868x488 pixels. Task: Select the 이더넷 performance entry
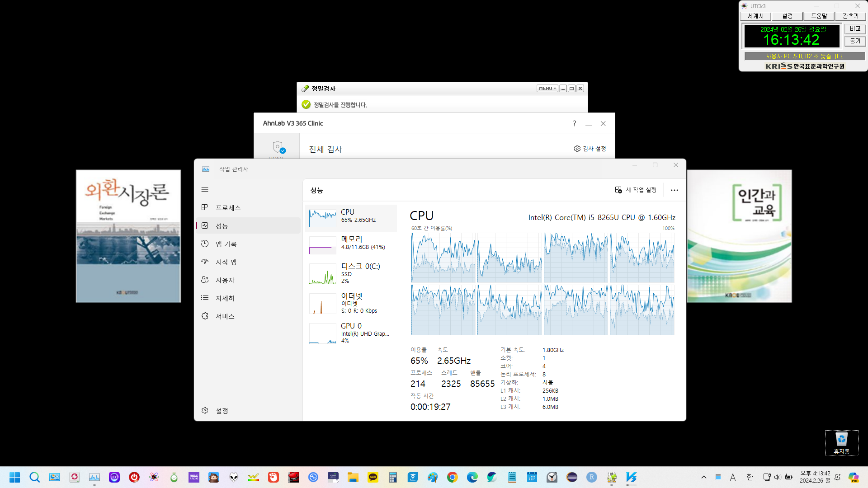[x=351, y=303]
